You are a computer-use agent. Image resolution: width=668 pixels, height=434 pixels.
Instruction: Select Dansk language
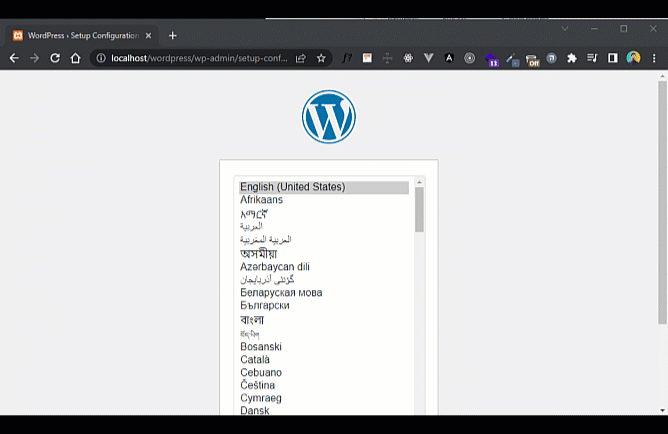324,410
